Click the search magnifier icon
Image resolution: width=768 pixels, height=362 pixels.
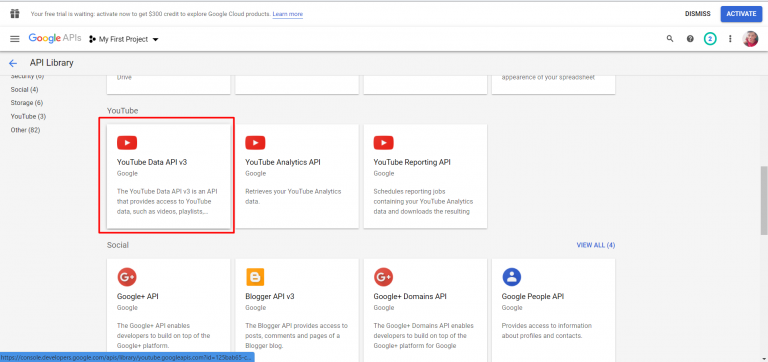point(670,39)
